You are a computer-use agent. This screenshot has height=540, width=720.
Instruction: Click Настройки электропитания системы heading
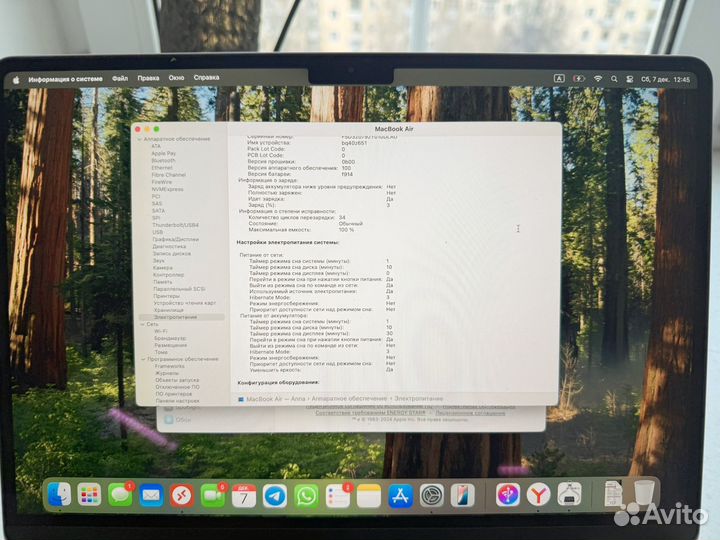click(x=288, y=242)
